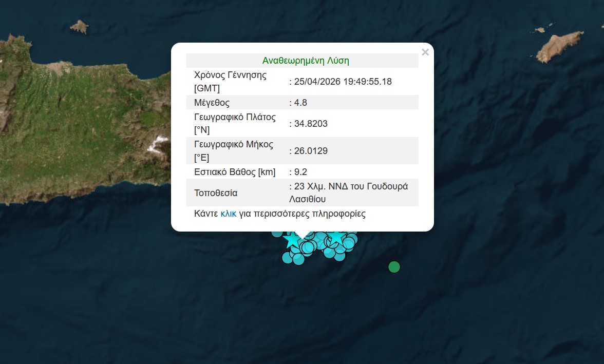604x364 pixels.
Task: Select the right cyan star earthquake marker
Action: tap(336, 237)
